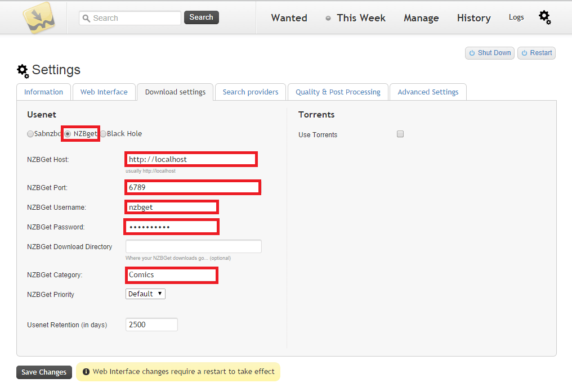Select the Sabnzbd radio button

(30, 134)
